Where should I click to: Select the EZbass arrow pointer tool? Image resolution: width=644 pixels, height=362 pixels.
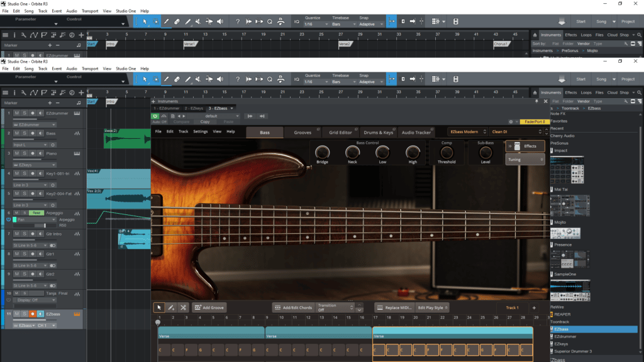point(159,307)
